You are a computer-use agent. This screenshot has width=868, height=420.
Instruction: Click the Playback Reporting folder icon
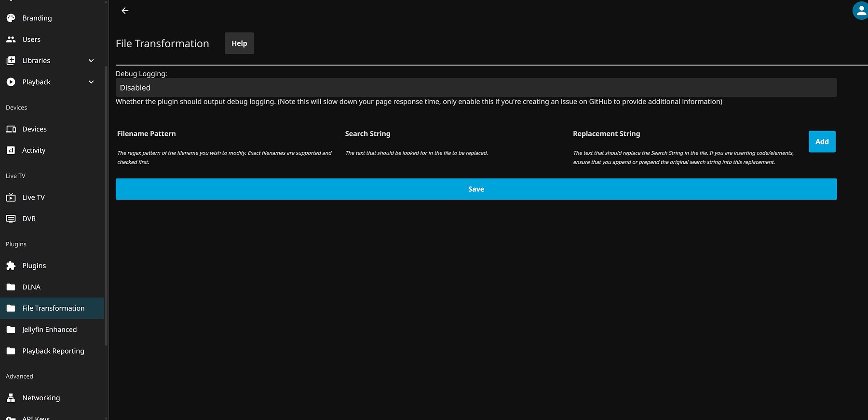11,351
